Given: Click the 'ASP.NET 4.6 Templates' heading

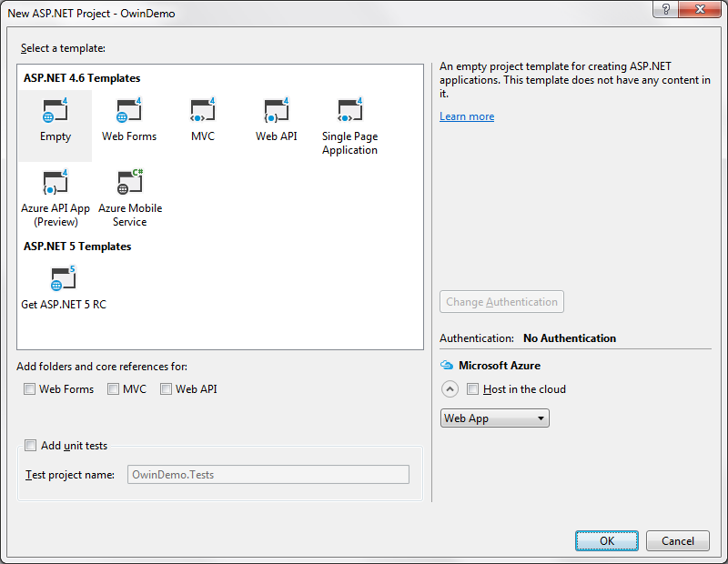Looking at the screenshot, I should [x=82, y=78].
